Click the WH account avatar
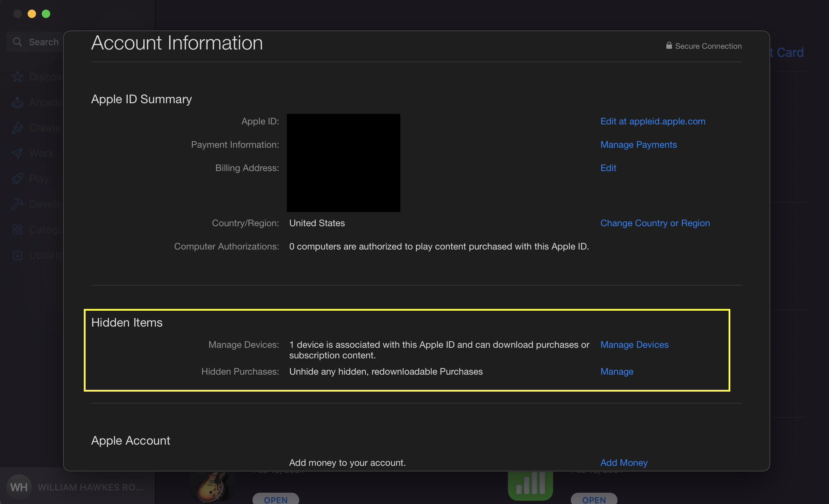829x504 pixels. 19,487
